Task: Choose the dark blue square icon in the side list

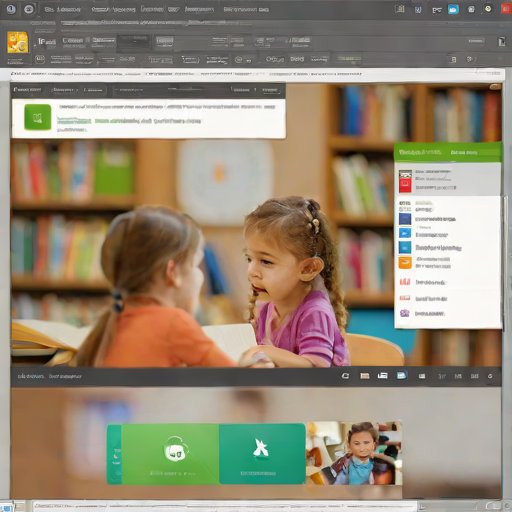Action: 405,219
